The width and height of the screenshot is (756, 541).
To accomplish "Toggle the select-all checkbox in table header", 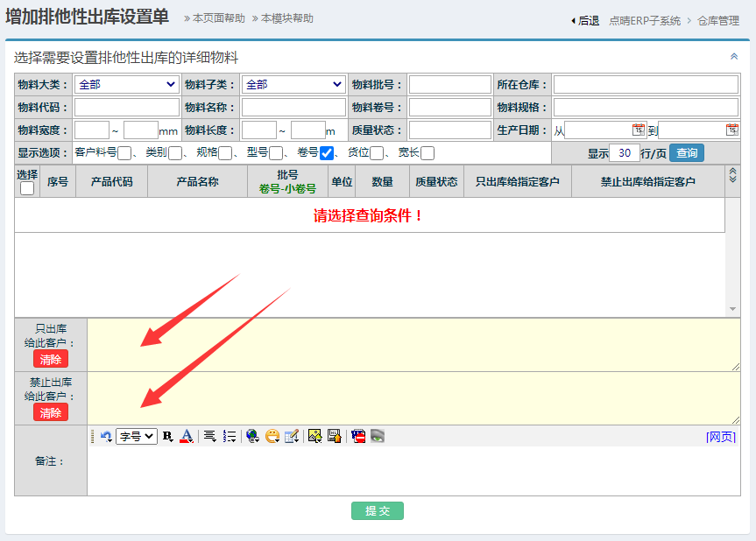I will (27, 188).
